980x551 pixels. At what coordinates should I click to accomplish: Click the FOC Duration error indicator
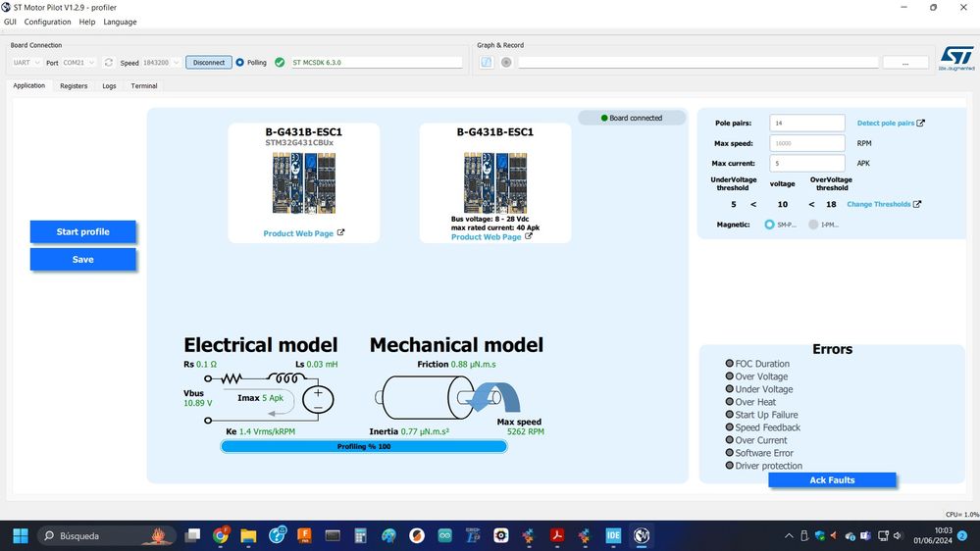[730, 363]
